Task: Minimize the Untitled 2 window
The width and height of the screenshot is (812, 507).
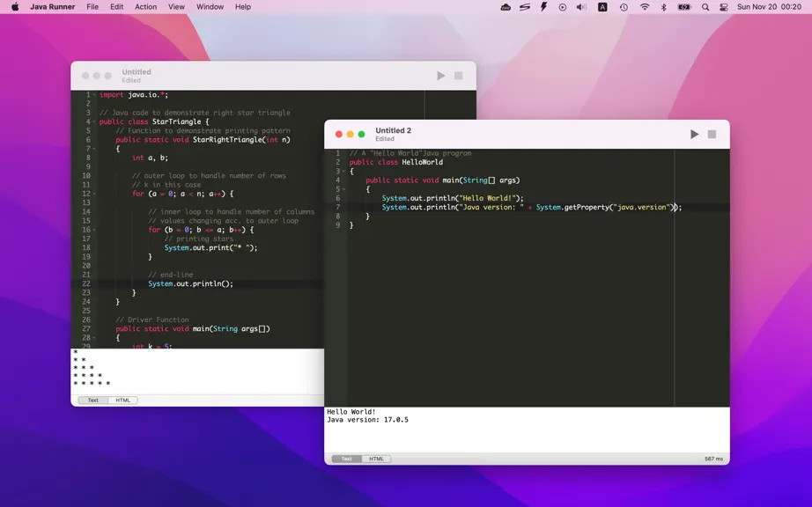Action: click(350, 135)
